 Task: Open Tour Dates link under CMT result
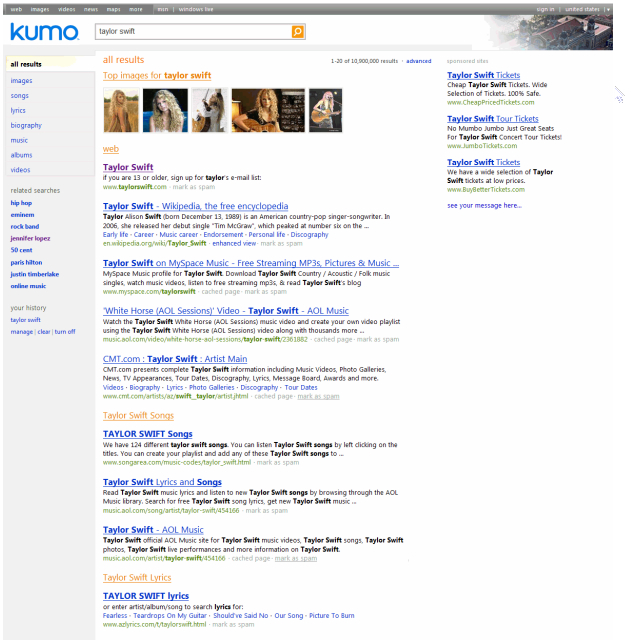301,387
